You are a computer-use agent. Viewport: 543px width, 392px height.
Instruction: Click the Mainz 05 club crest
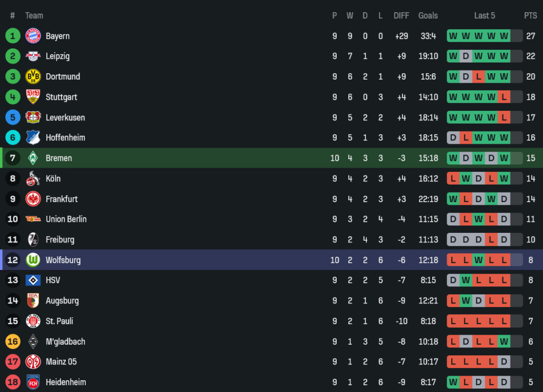[x=33, y=362]
